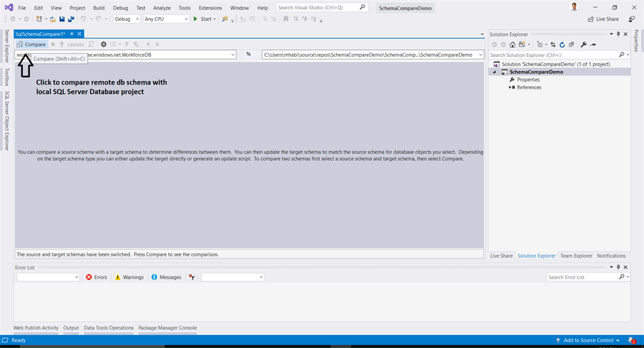
Task: Click the Live Share button
Action: pyautogui.click(x=603, y=19)
